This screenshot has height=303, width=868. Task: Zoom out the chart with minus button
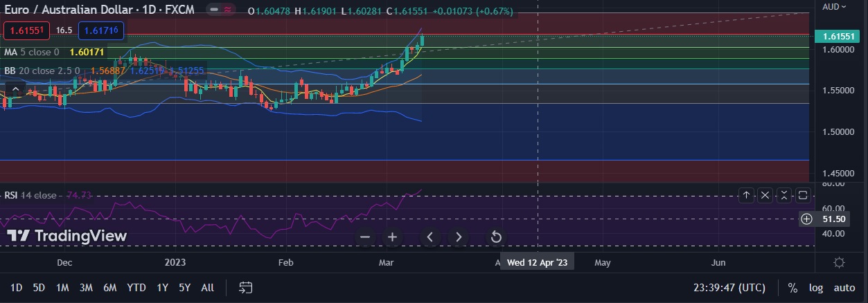click(365, 237)
